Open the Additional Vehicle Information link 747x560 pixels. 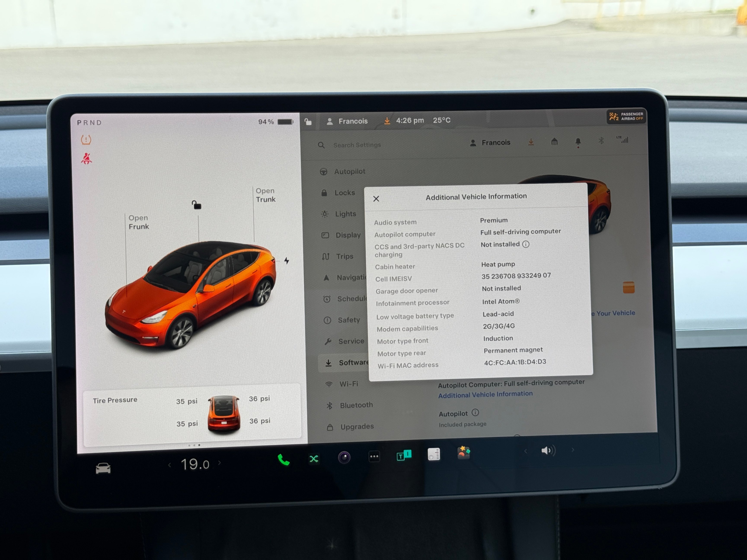pos(485,394)
